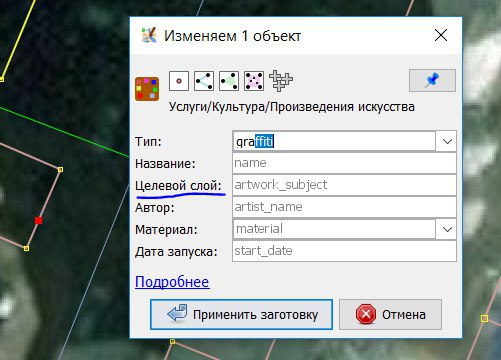The height and width of the screenshot is (360, 501).
Task: Select the red selected node on map
Action: 39,220
